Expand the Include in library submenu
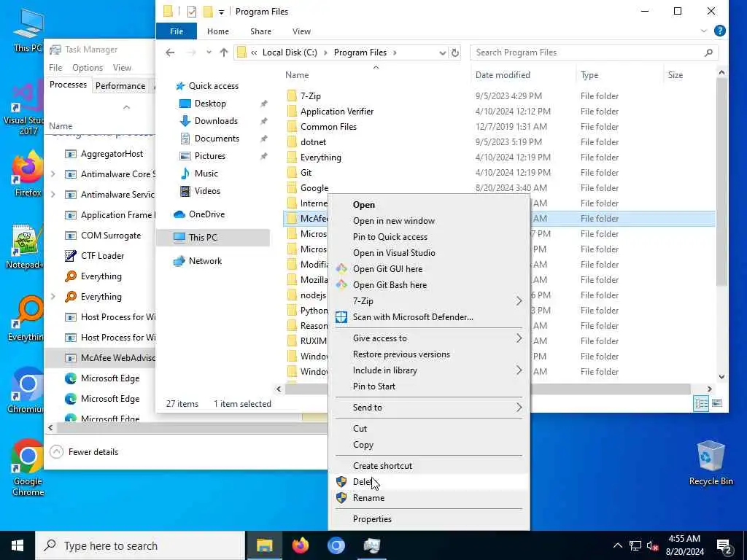 pyautogui.click(x=428, y=370)
